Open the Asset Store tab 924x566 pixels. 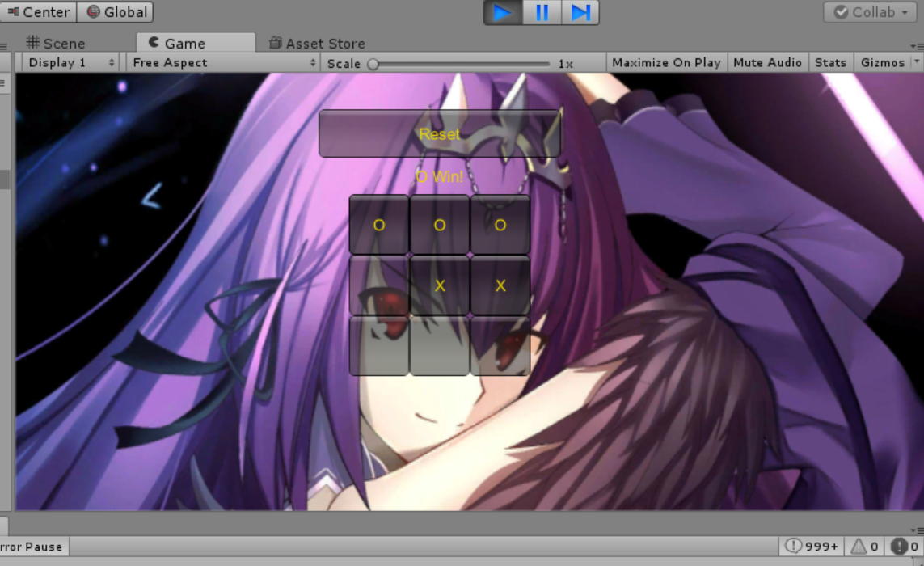[317, 43]
